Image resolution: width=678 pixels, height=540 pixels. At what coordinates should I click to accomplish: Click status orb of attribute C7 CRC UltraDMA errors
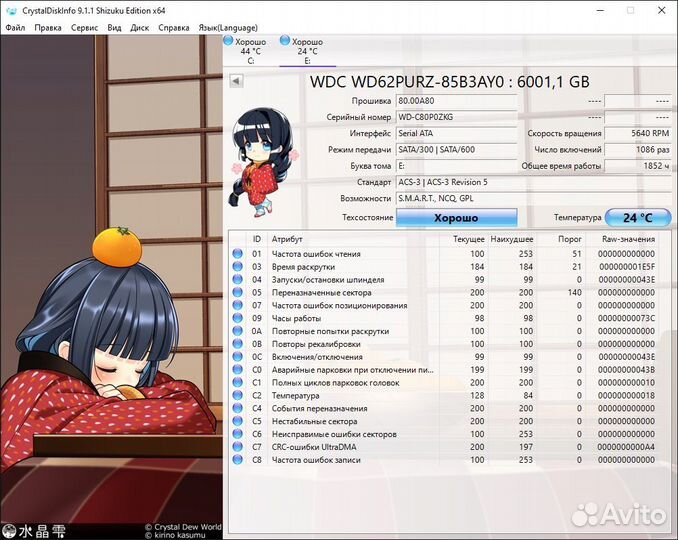point(238,446)
